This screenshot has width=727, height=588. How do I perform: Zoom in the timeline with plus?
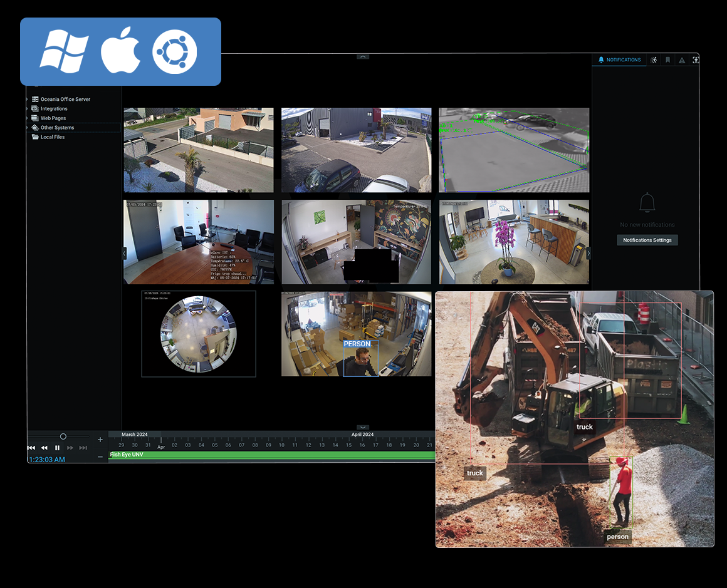[x=100, y=440]
